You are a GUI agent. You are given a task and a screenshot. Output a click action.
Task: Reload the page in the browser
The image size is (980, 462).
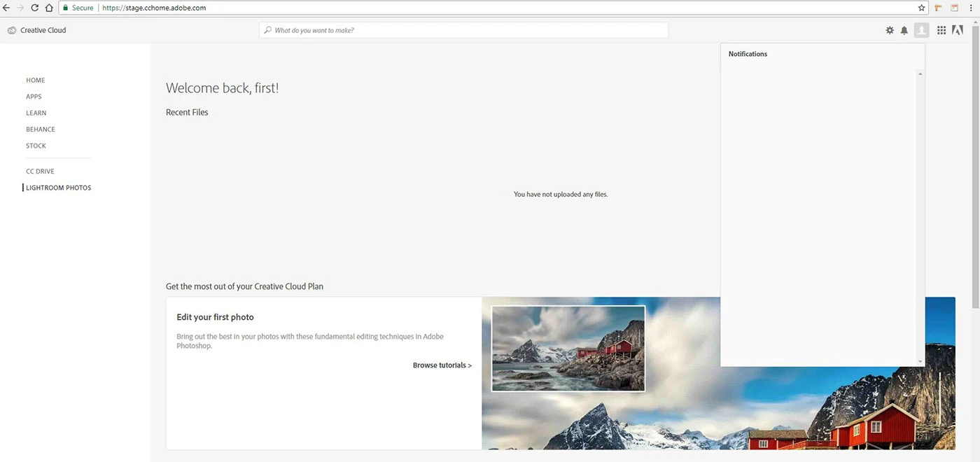(x=34, y=8)
